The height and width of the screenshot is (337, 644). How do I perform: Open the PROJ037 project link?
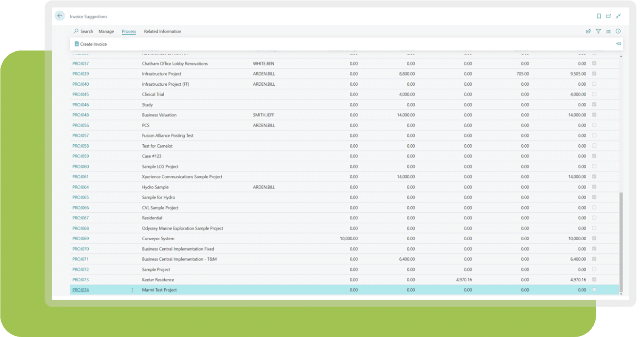click(x=81, y=64)
